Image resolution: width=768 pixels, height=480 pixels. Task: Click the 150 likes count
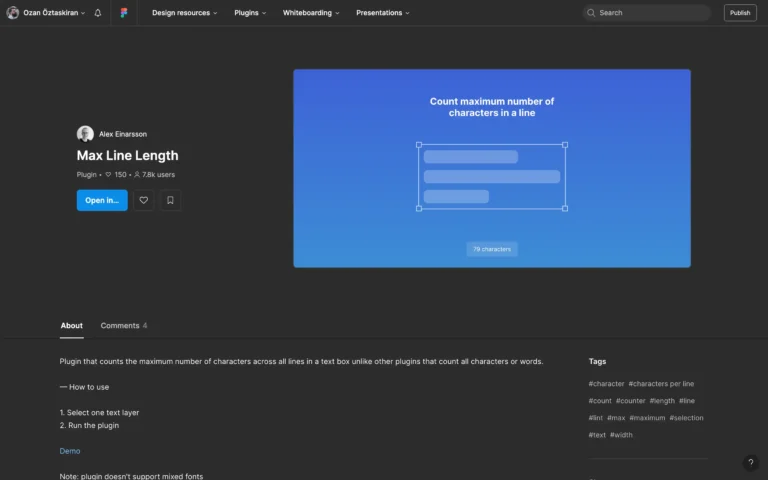[116, 175]
